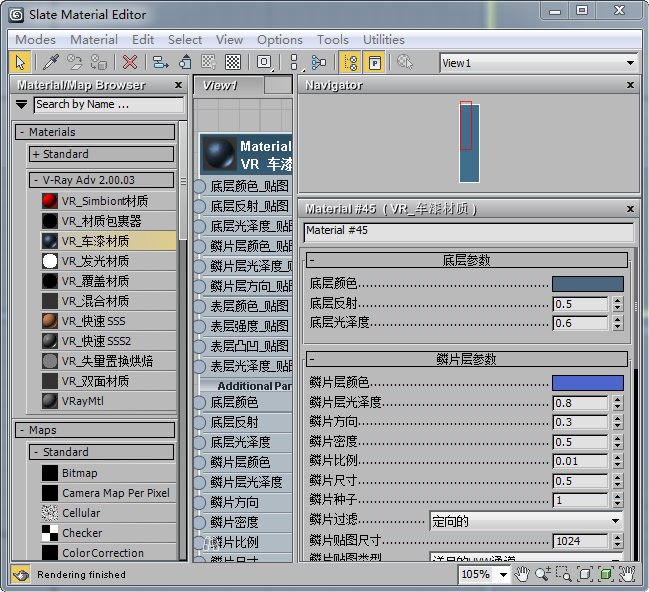
Task: Collapse Standard maps subgroup
Action: [x=36, y=452]
